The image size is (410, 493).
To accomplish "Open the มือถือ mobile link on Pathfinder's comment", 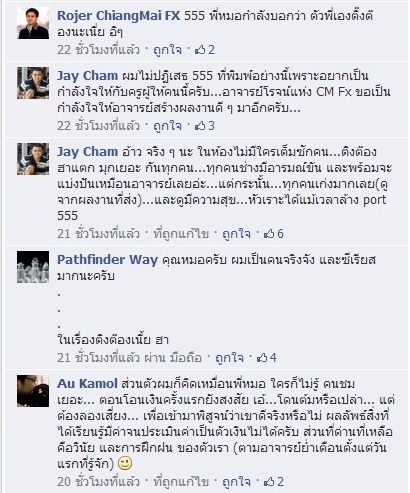I will tap(186, 358).
